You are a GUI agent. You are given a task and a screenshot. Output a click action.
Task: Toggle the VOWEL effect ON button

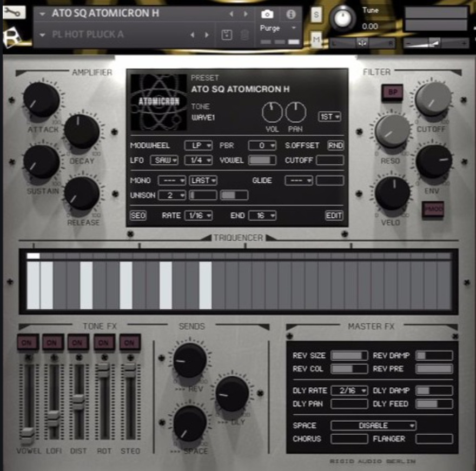[x=28, y=343]
